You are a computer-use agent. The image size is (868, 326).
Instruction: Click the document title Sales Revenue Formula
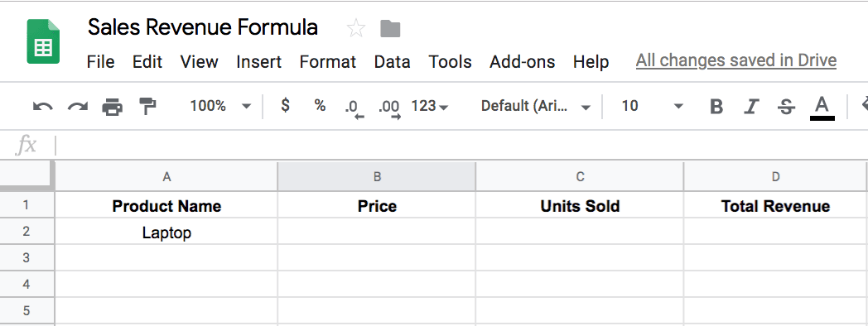pyautogui.click(x=203, y=27)
